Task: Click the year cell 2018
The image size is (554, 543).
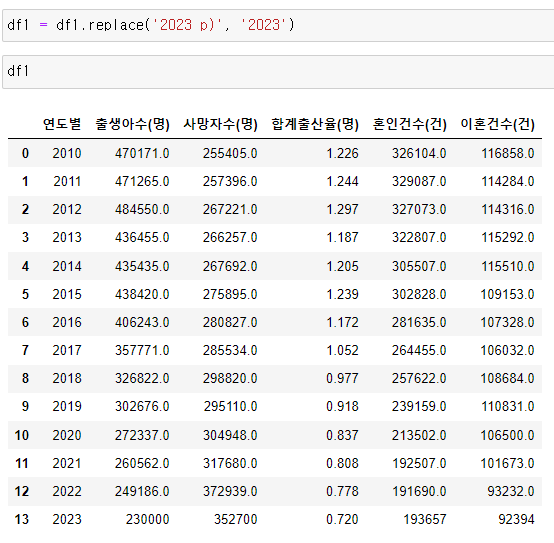Action: [67, 378]
